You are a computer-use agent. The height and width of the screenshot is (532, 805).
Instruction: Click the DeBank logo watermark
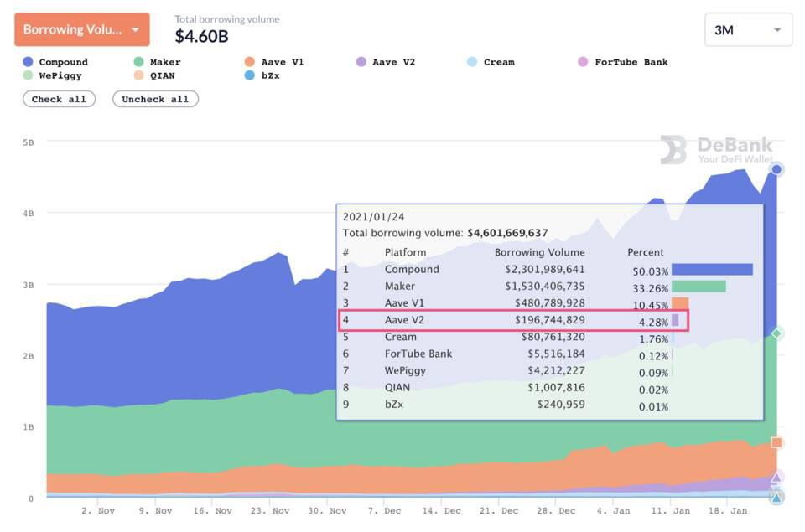pyautogui.click(x=715, y=150)
